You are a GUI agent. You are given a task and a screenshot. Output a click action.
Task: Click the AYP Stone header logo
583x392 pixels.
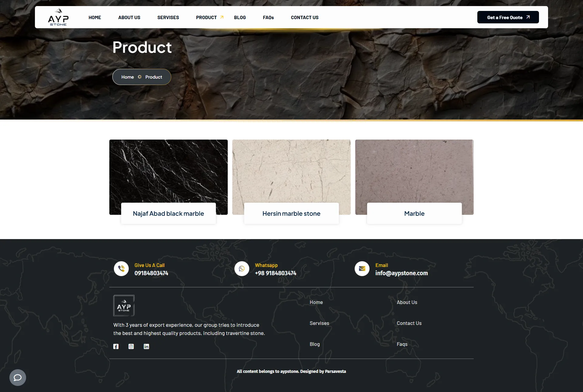[58, 17]
